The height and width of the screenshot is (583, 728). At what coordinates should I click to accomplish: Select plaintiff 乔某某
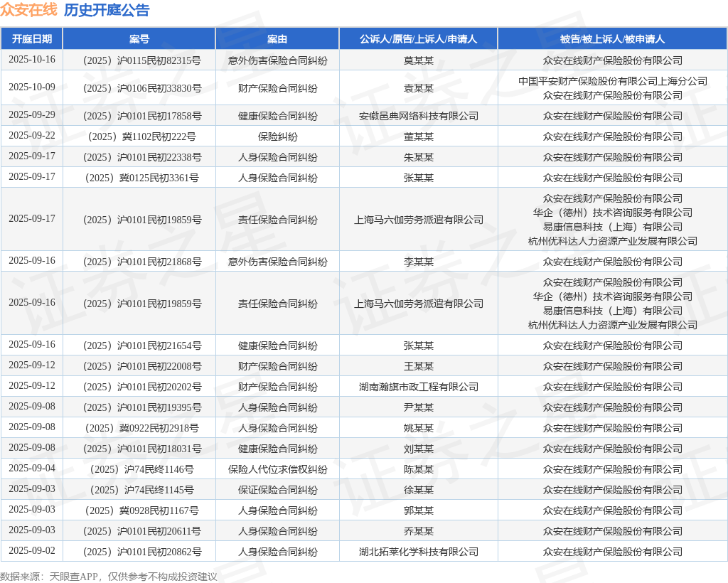418,531
